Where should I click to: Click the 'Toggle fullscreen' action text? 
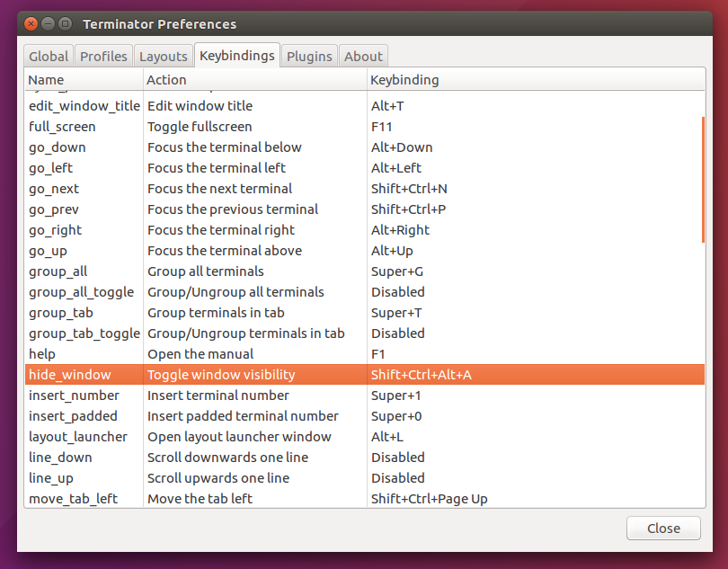[x=200, y=127]
